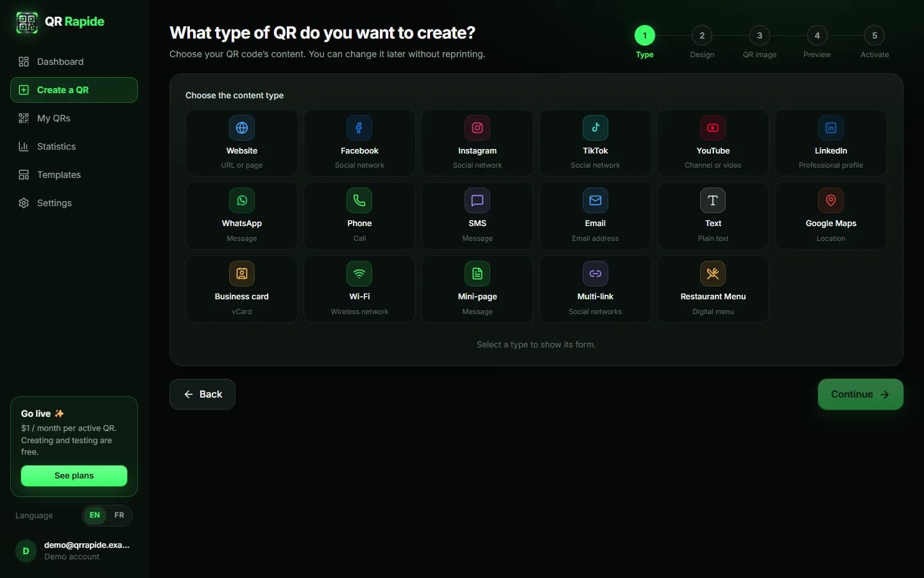Open the Statistics section
Viewport: 924px width, 578px height.
tap(74, 146)
